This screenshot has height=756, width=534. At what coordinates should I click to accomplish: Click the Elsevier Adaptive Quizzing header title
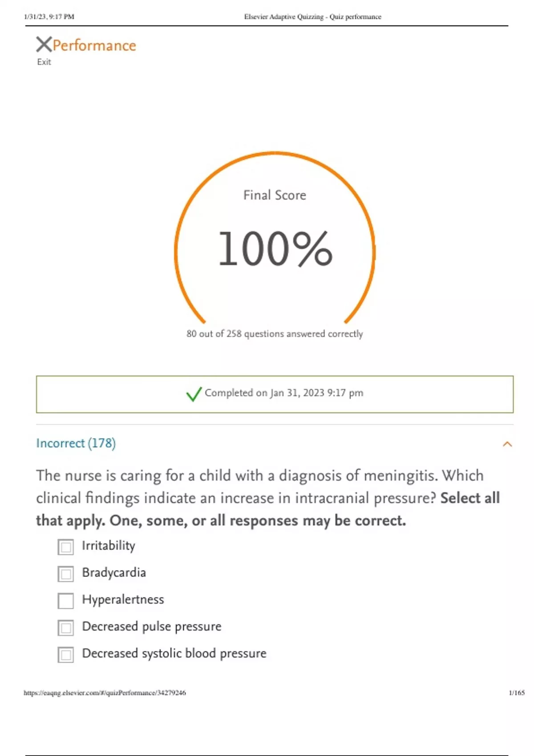click(x=312, y=17)
